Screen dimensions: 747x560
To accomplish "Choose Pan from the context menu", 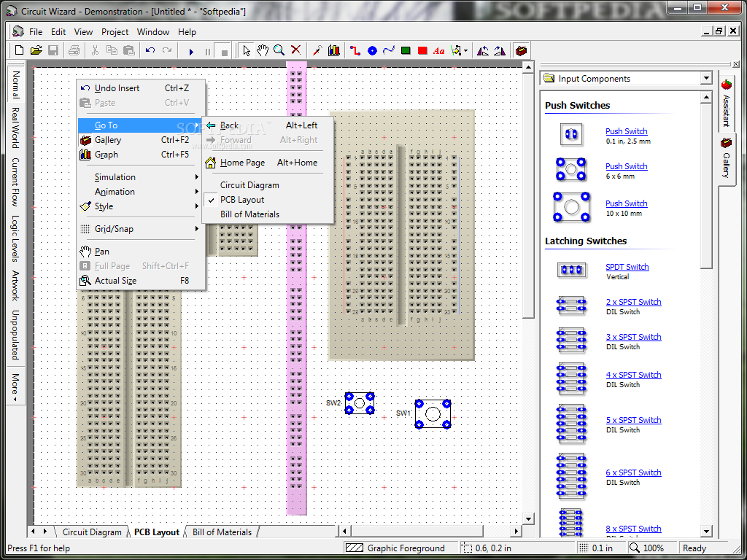I will tap(141, 252).
